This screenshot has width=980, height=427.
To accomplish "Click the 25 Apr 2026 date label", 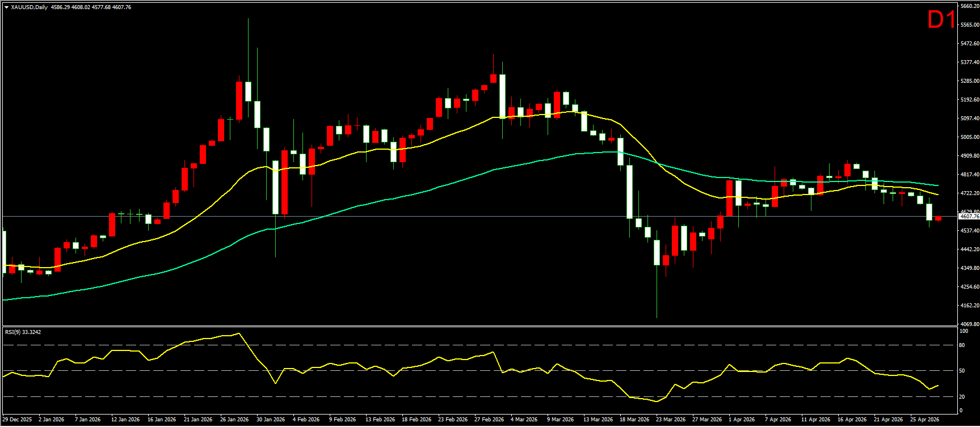I will 924,420.
